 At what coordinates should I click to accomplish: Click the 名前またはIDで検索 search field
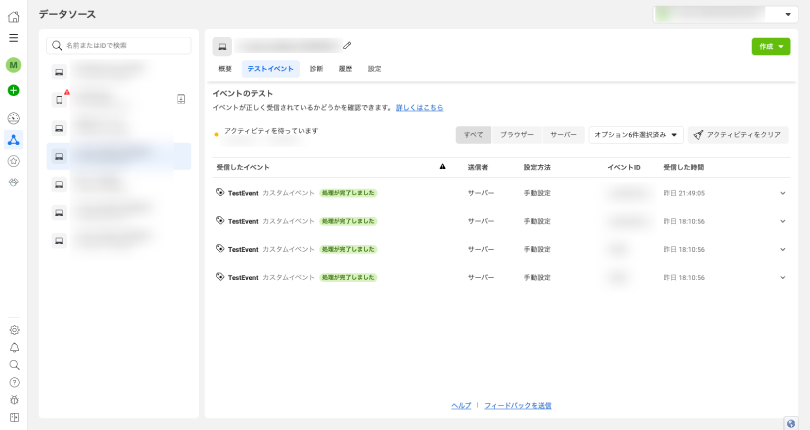pyautogui.click(x=119, y=45)
